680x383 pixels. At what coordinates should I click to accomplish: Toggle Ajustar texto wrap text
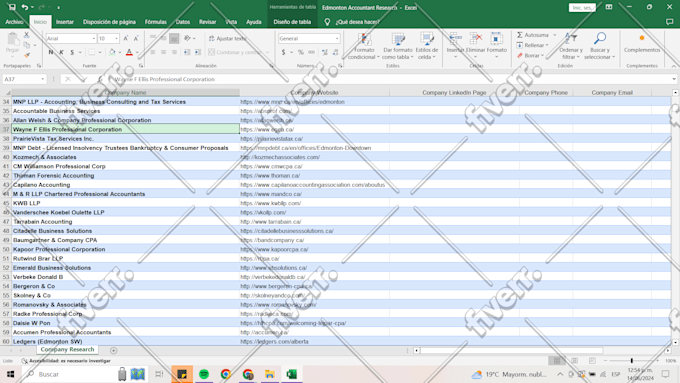coord(228,39)
